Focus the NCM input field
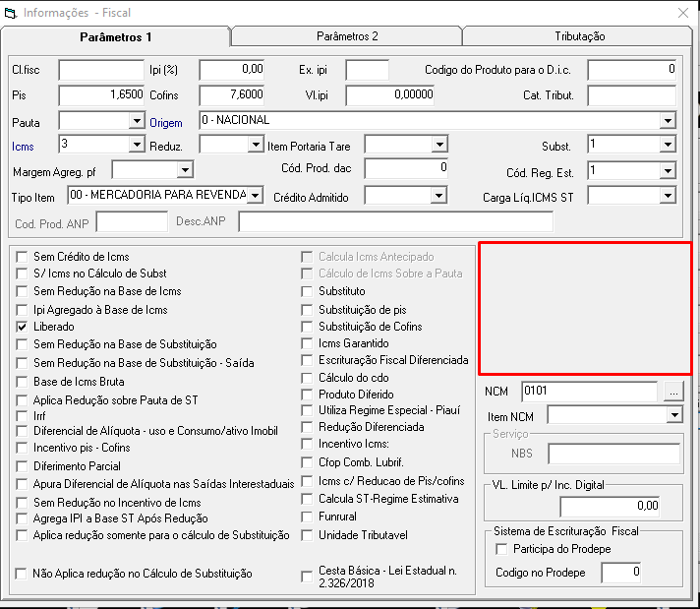Screen dimensions: 700x609 click(589, 392)
